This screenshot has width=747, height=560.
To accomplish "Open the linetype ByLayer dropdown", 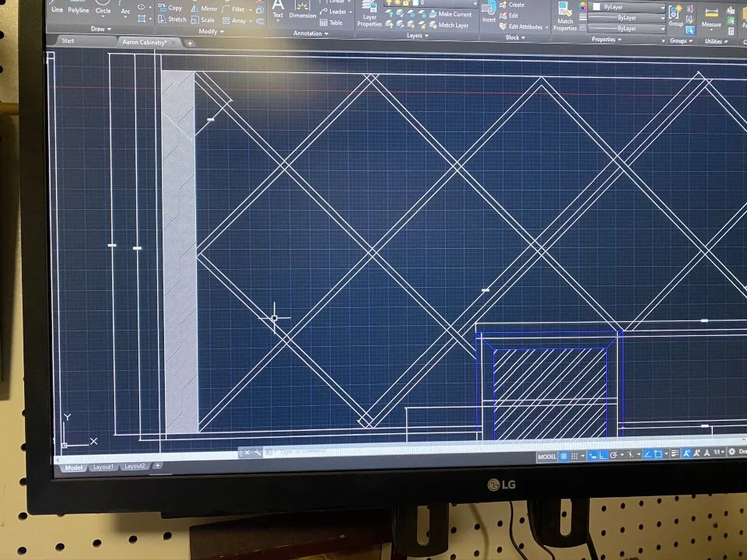I will click(627, 29).
